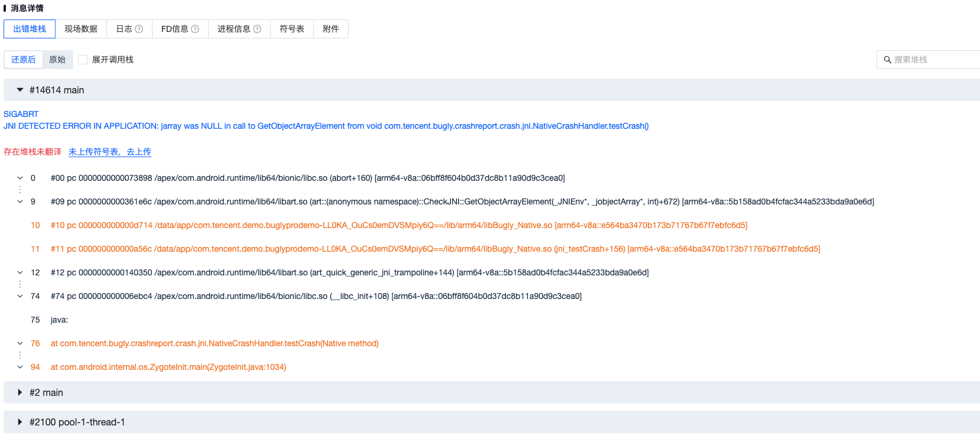
Task: Open the 出错堆栈 tab
Action: 30,29
